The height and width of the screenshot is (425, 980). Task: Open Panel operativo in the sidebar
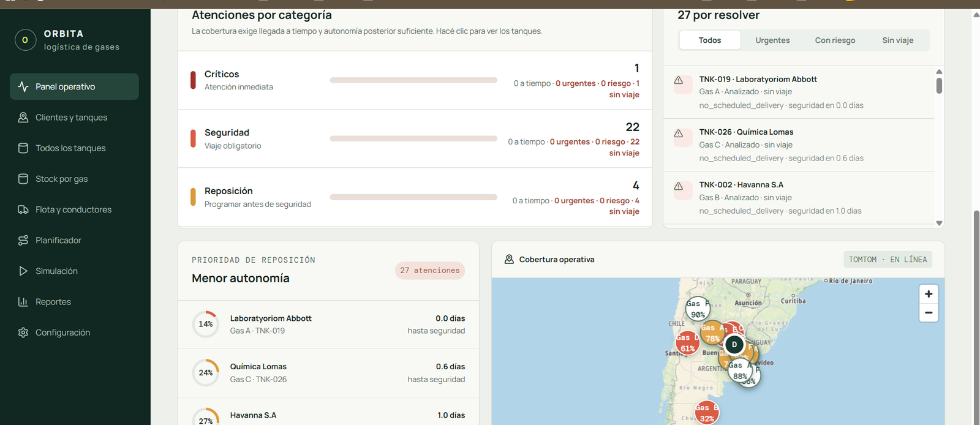coord(74,86)
